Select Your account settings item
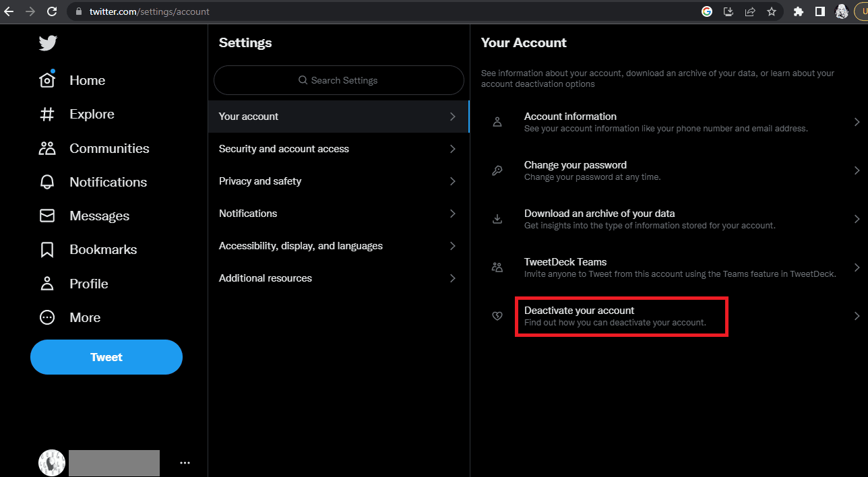 point(338,117)
